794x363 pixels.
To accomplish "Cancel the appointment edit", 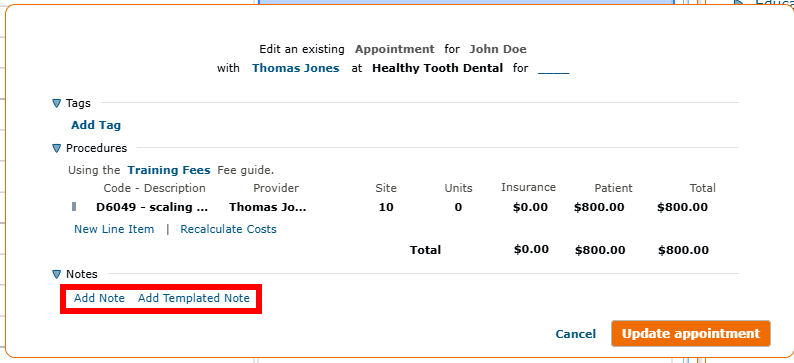I will pos(576,334).
